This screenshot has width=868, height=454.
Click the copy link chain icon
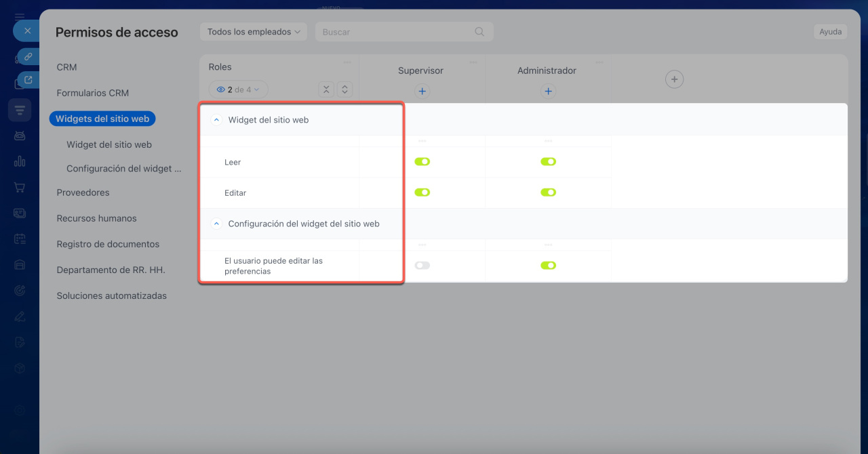[x=28, y=57]
